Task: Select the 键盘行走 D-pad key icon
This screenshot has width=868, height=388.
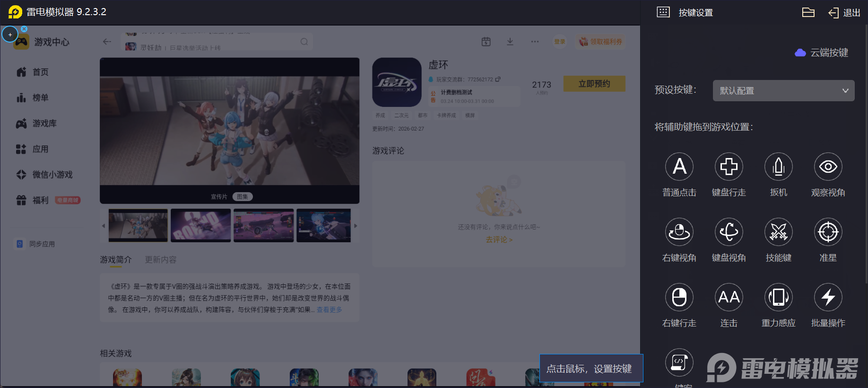Action: coord(729,167)
